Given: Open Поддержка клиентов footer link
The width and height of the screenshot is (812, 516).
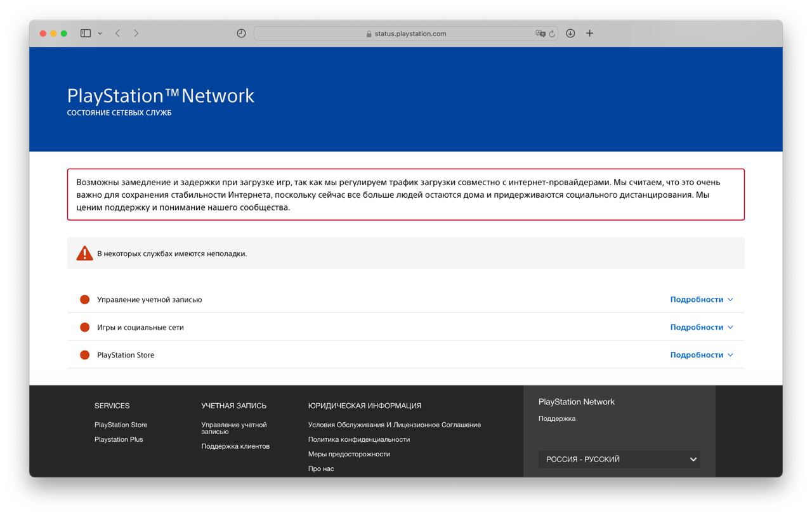Looking at the screenshot, I should click(x=235, y=446).
